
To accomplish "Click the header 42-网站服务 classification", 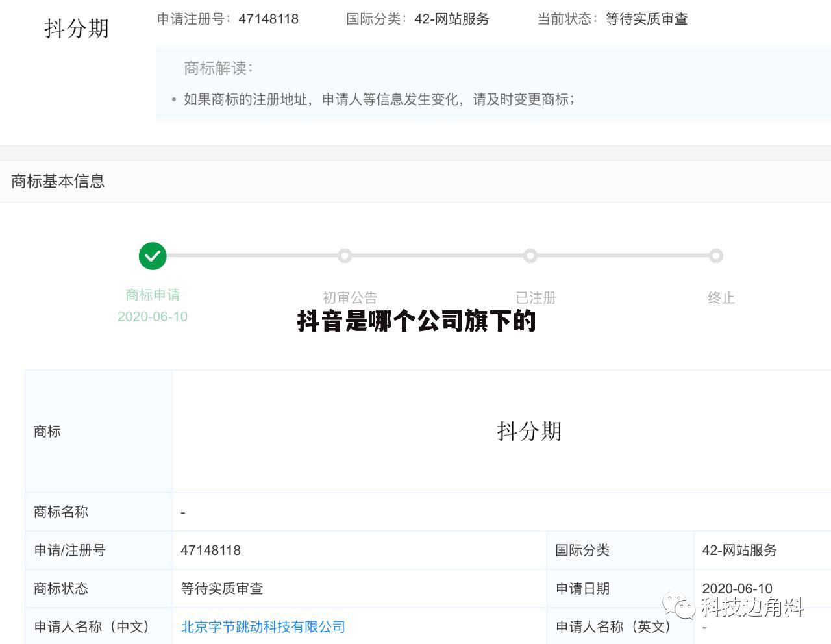I will (x=452, y=19).
